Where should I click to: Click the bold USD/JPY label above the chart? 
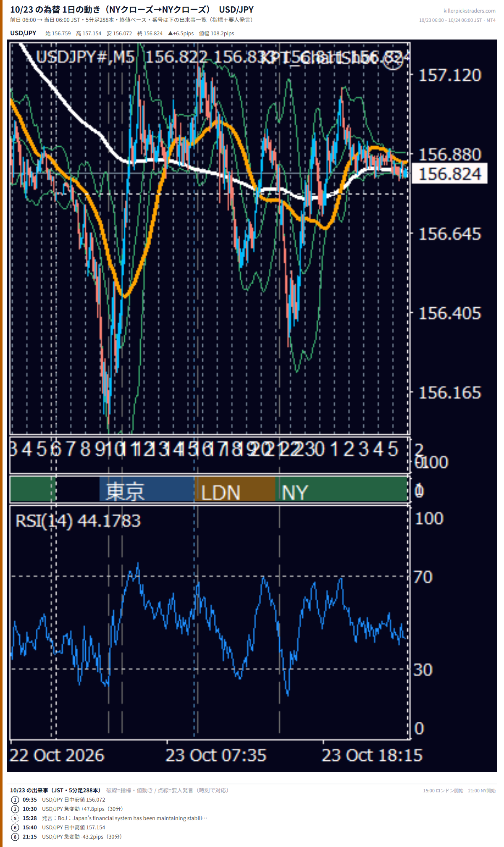tap(23, 33)
